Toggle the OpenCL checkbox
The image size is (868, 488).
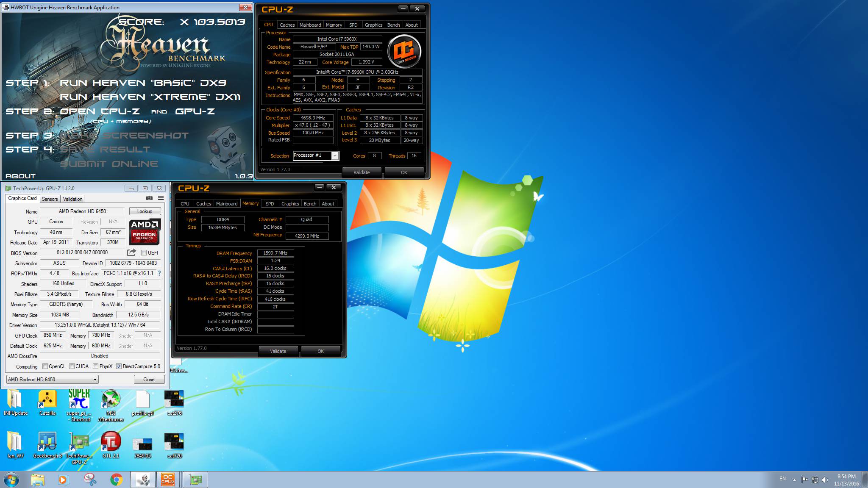click(x=45, y=366)
